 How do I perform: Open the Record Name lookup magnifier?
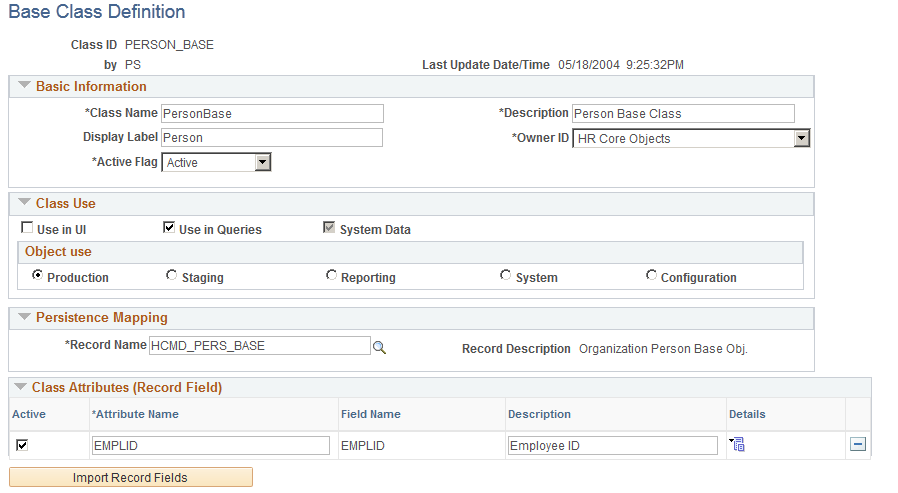coord(379,348)
